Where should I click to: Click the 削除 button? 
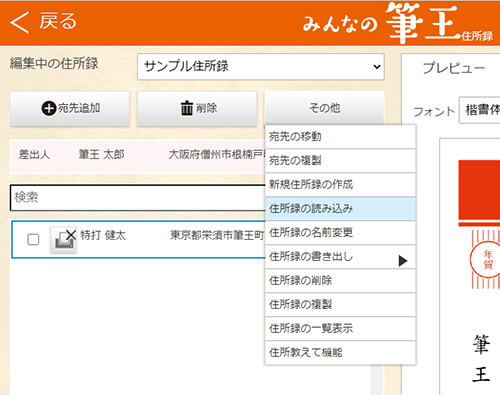(197, 109)
